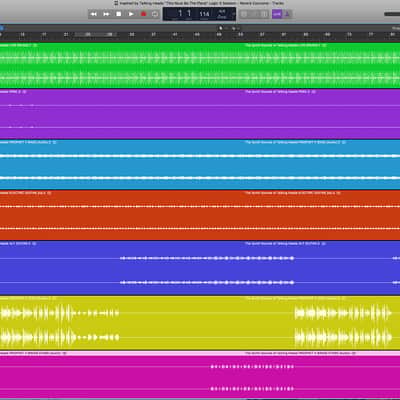
Task: Stop playback with the square Stop button
Action: pyautogui.click(x=119, y=14)
